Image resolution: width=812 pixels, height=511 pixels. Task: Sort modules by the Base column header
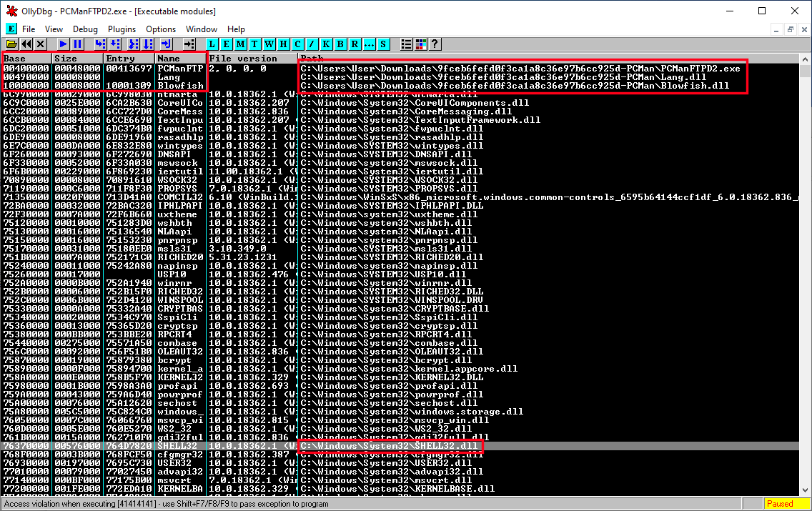pos(26,59)
